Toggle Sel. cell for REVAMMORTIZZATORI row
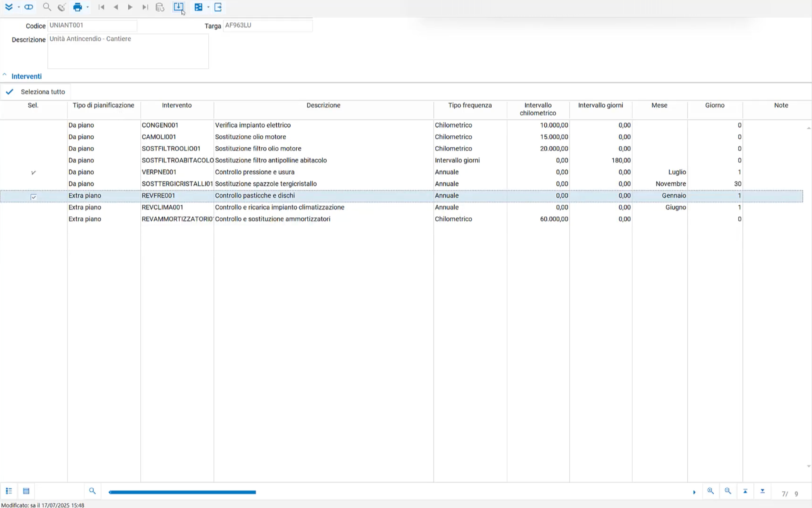Screen dimensions: 812x508 click(x=33, y=219)
